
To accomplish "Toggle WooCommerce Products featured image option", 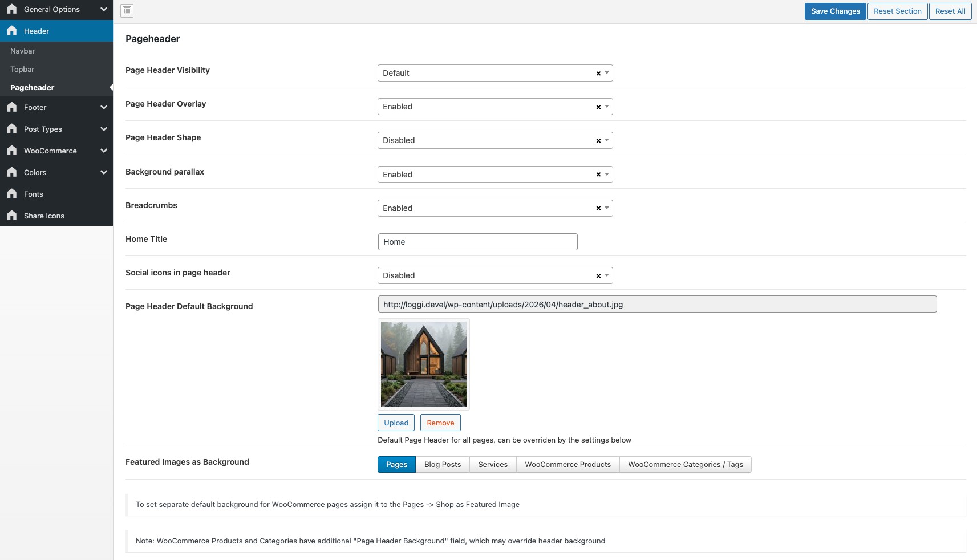I will (x=567, y=465).
